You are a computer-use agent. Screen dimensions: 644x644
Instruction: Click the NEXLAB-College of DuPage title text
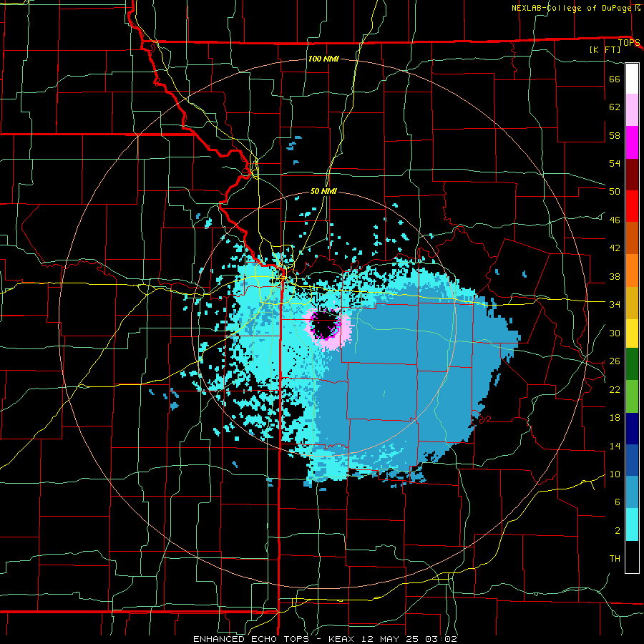572,8
